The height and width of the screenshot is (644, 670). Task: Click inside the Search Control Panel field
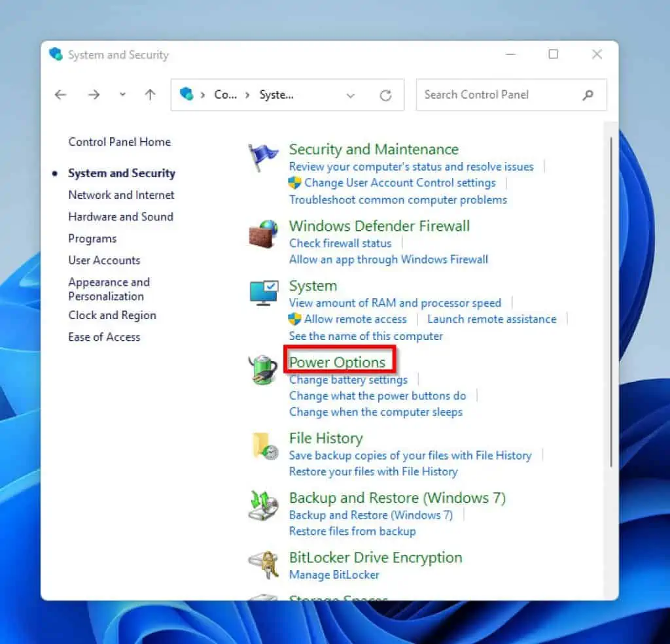(497, 94)
